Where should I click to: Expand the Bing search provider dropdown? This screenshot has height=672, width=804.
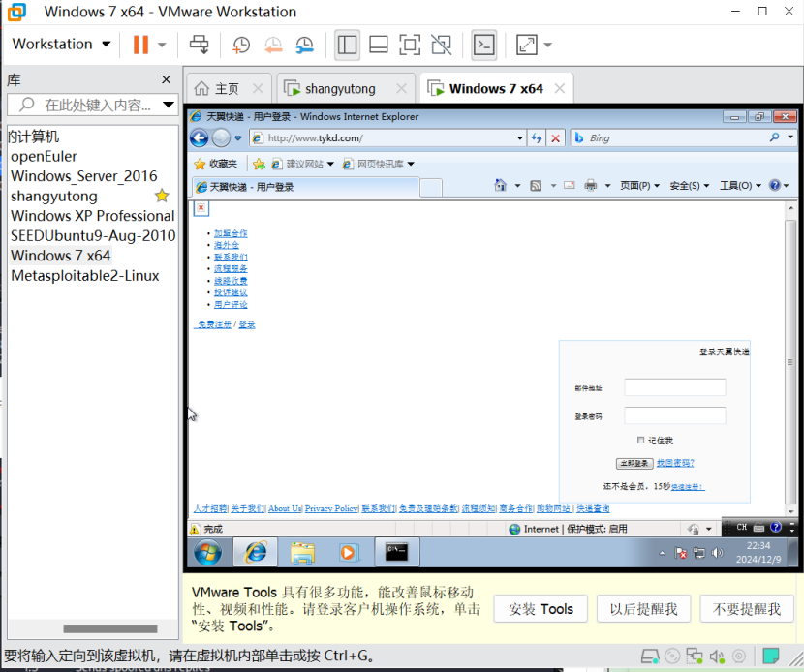tap(790, 137)
